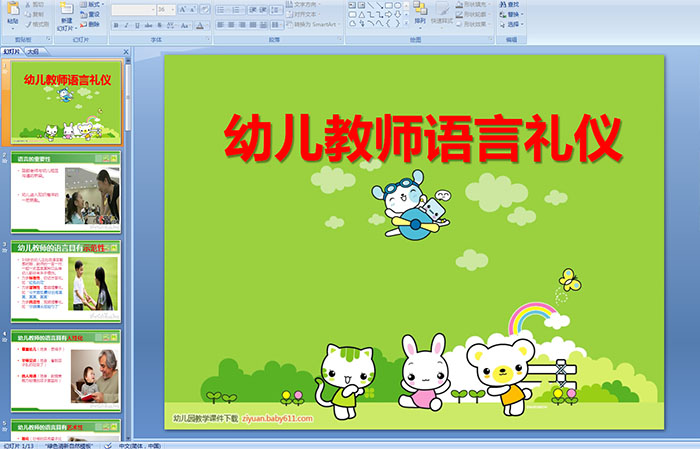Viewport: 700px width, 449px height.
Task: Click Shape Fill (形状填充) button
Action: (x=472, y=4)
